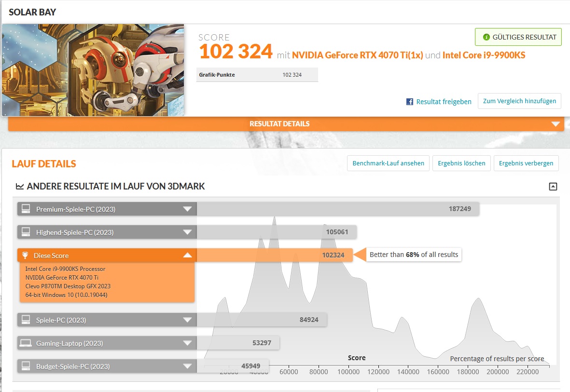Click the monitor icon beside Budget-Spiele-PC (2023)
Image resolution: width=570 pixels, height=392 pixels.
tap(26, 366)
